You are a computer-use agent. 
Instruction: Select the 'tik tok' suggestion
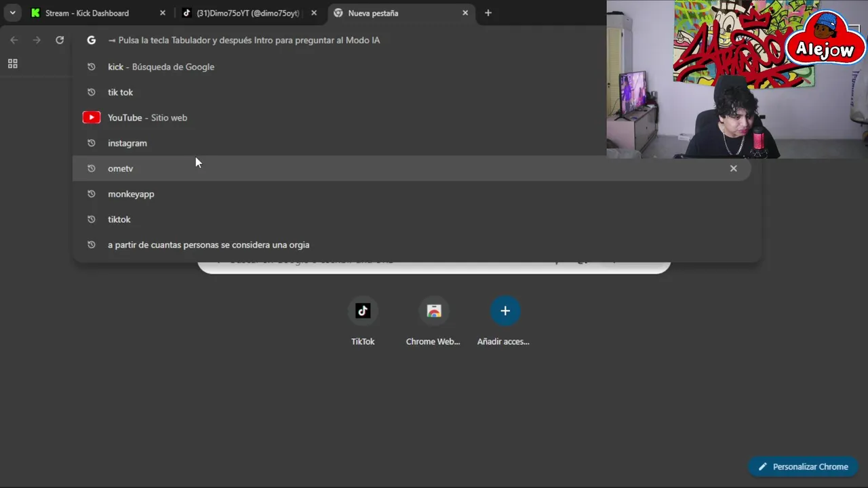[417, 92]
